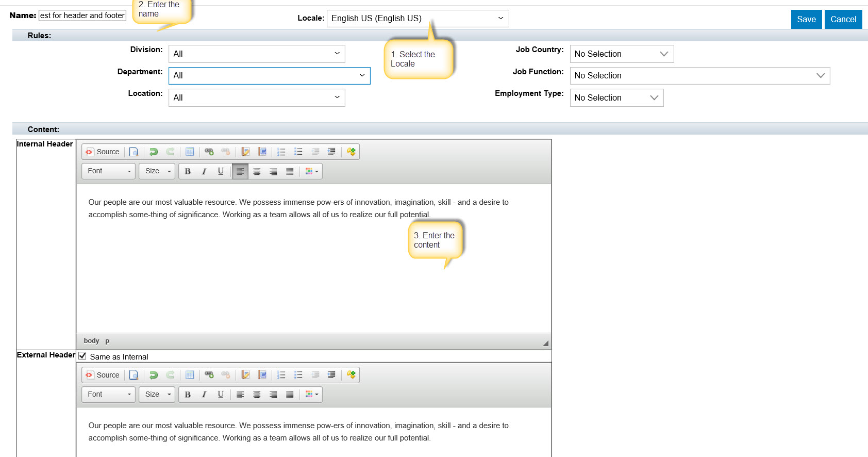Insert bulleted list in External Header editor
The height and width of the screenshot is (457, 868).
coord(298,375)
